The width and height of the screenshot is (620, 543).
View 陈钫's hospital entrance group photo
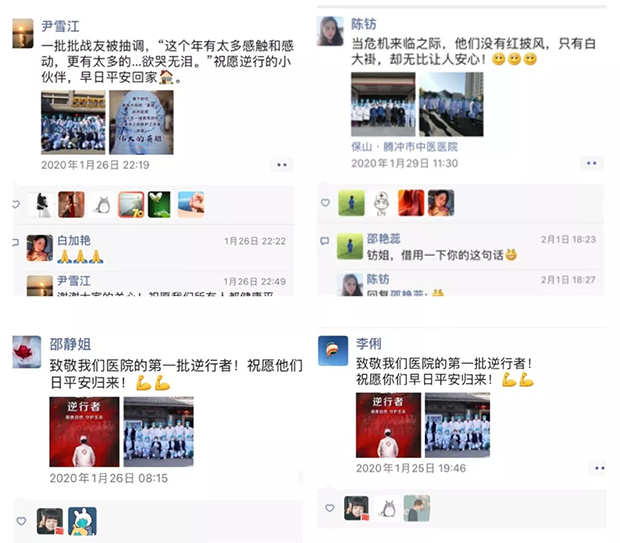[383, 104]
